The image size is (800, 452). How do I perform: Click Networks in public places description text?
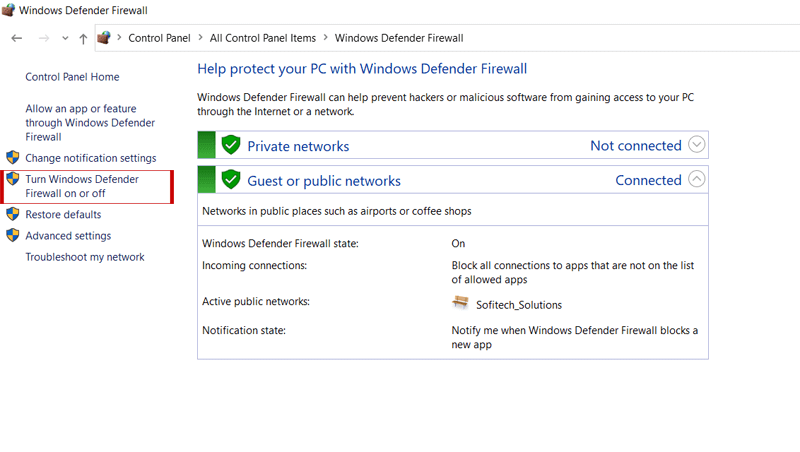point(337,211)
